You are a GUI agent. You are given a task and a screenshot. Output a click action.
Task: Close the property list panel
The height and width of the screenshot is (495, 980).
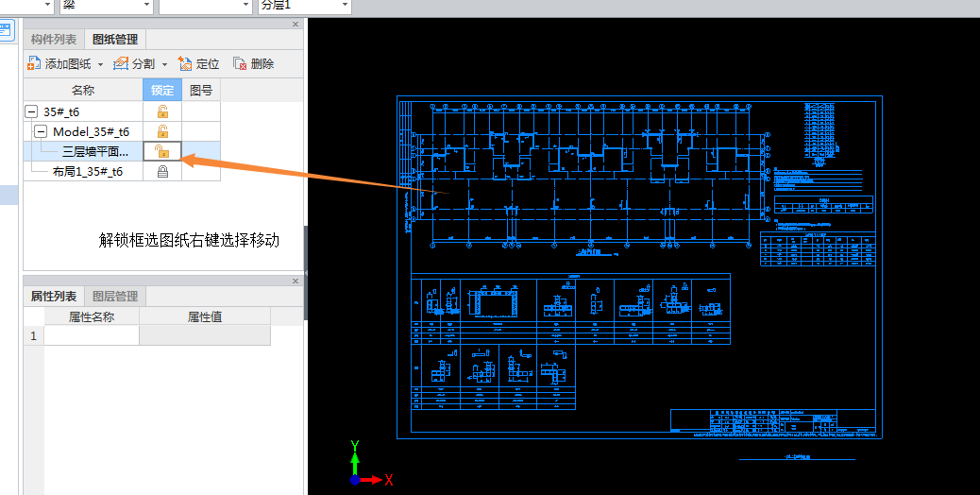[x=296, y=281]
